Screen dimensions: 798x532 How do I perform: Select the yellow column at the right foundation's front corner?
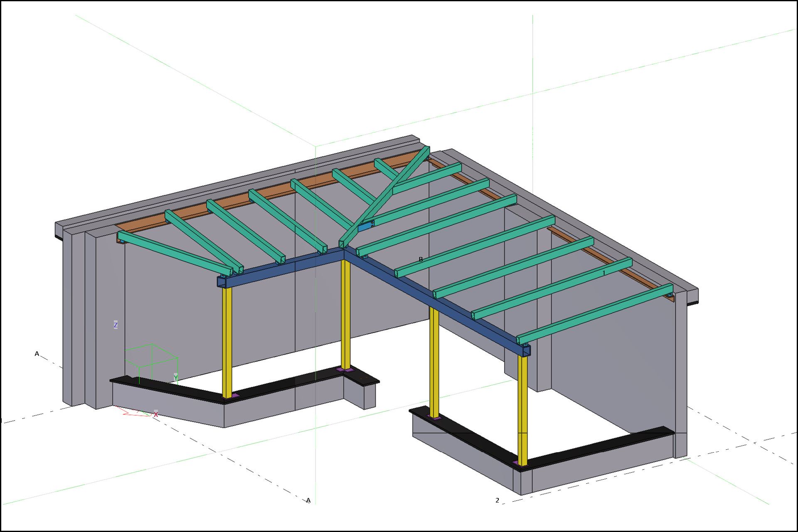(522, 410)
